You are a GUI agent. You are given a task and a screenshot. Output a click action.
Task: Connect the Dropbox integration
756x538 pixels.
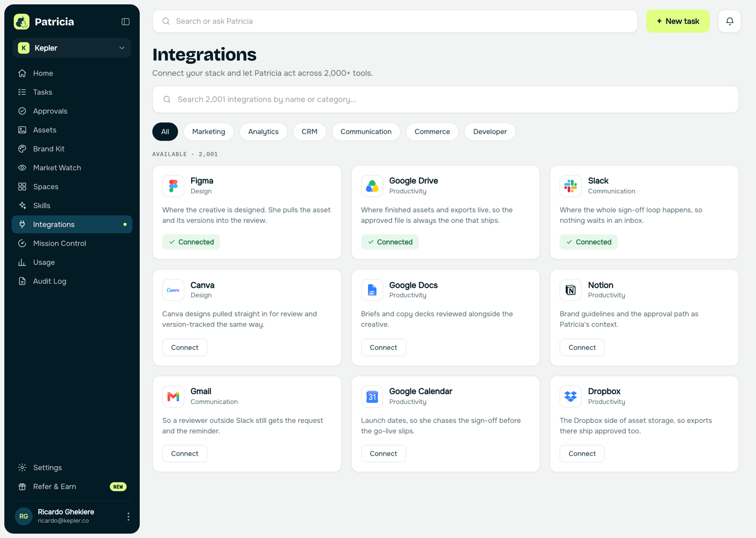point(582,453)
